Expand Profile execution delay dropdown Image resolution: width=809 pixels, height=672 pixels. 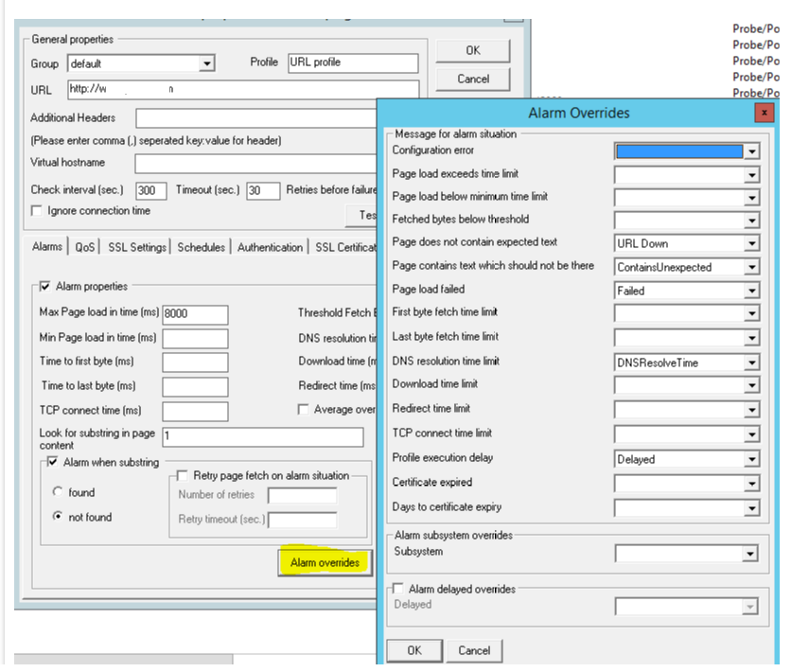pyautogui.click(x=751, y=460)
